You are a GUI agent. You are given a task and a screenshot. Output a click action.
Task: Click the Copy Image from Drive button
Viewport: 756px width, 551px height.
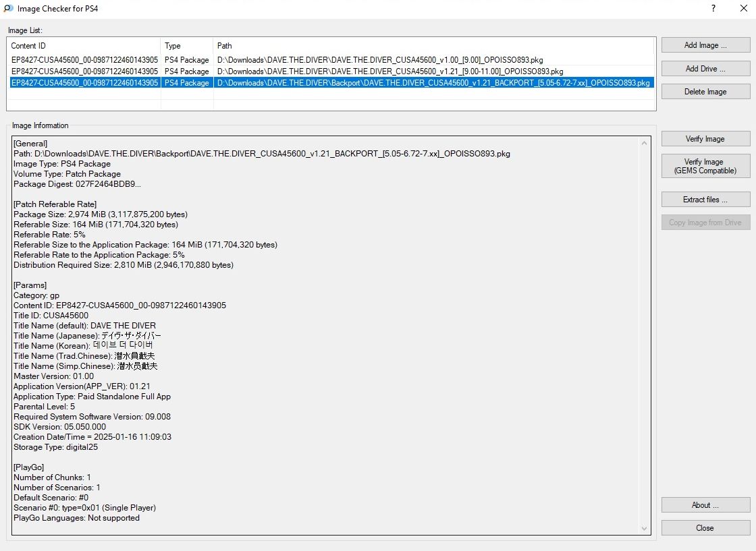(x=705, y=223)
